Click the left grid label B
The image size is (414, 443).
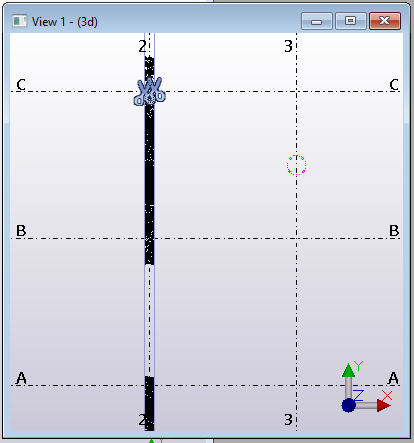point(21,231)
